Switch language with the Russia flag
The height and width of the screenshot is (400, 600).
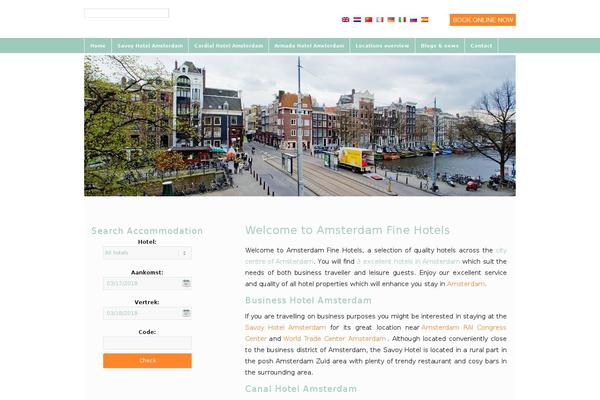(x=413, y=20)
